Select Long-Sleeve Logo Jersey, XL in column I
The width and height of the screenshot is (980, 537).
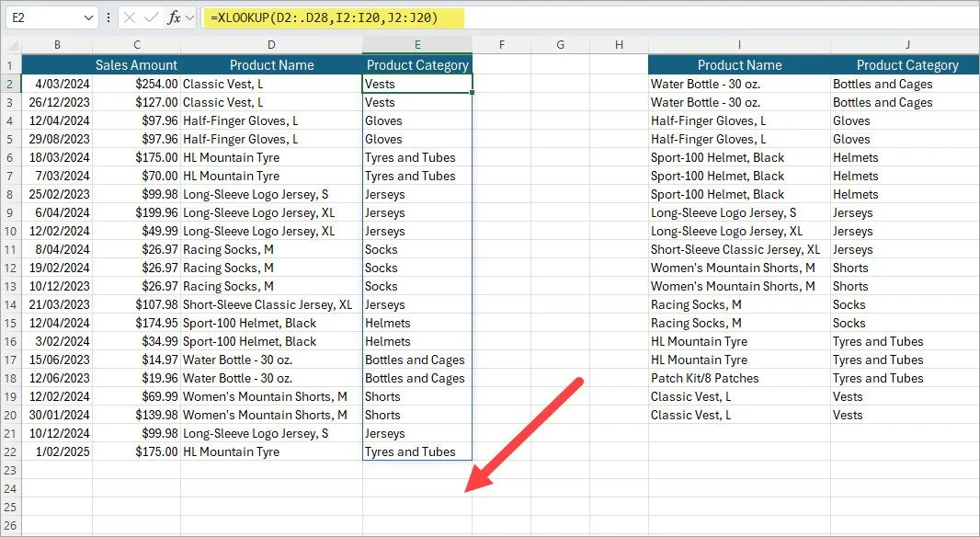click(739, 231)
